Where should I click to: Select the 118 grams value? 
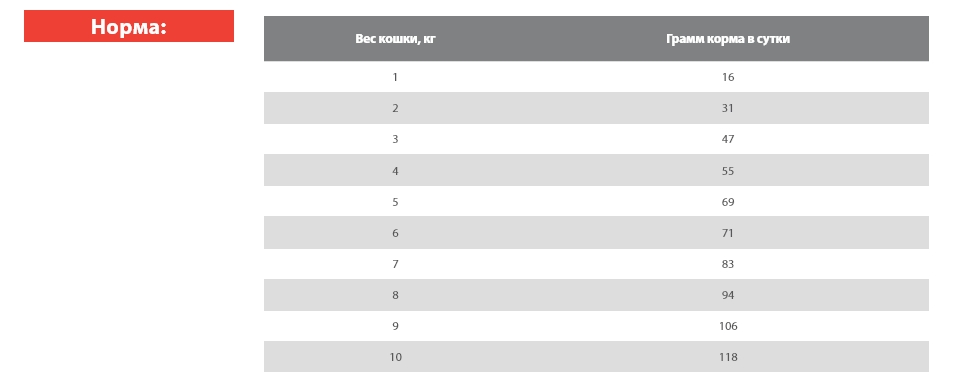(x=728, y=357)
